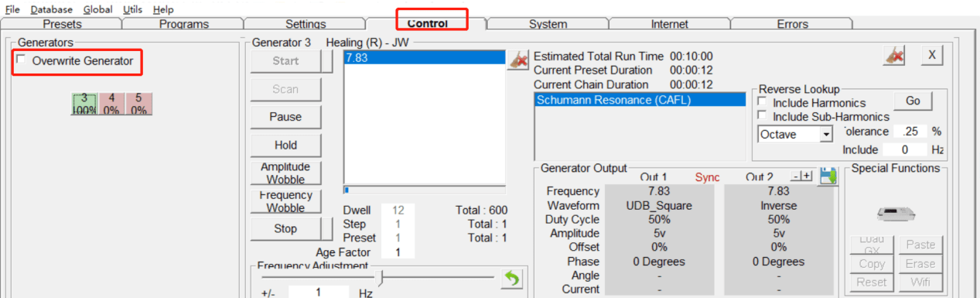Switch to the Errors tab
The width and height of the screenshot is (980, 298).
click(792, 24)
